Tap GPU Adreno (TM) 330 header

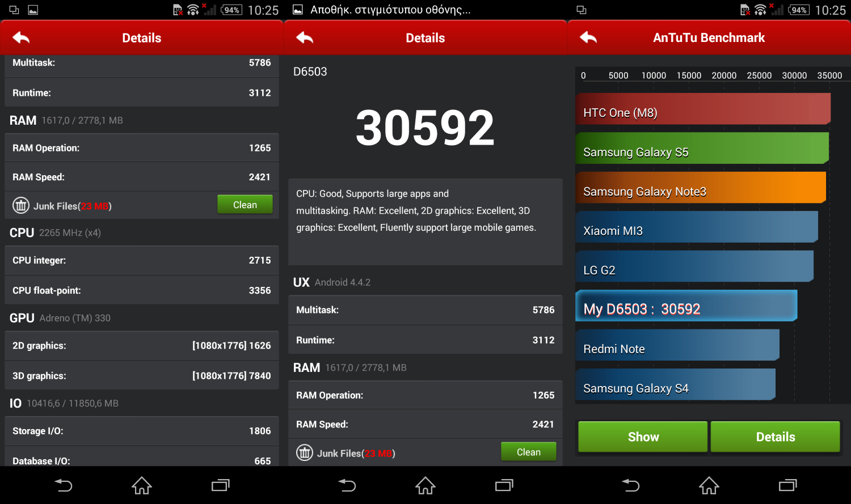point(60,318)
